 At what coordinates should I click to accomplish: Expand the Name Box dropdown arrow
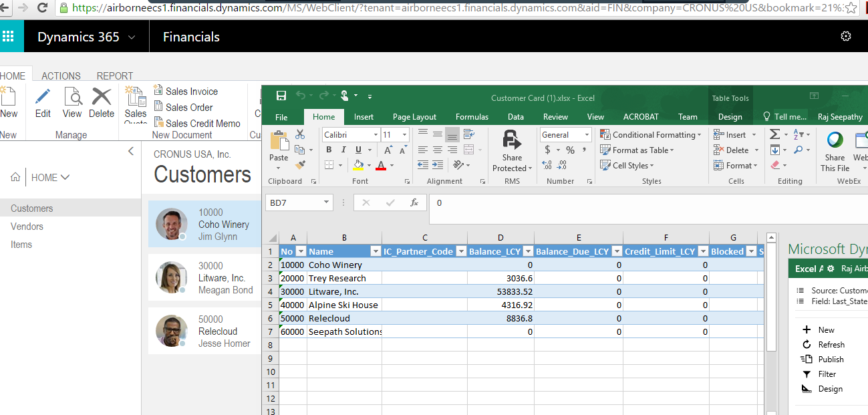coord(327,202)
